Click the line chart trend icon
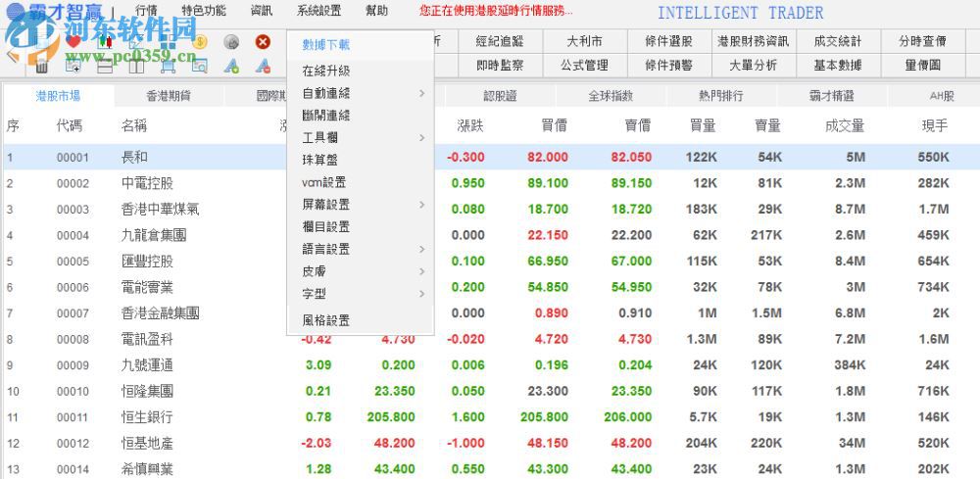Image resolution: width=980 pixels, height=479 pixels. [x=136, y=42]
